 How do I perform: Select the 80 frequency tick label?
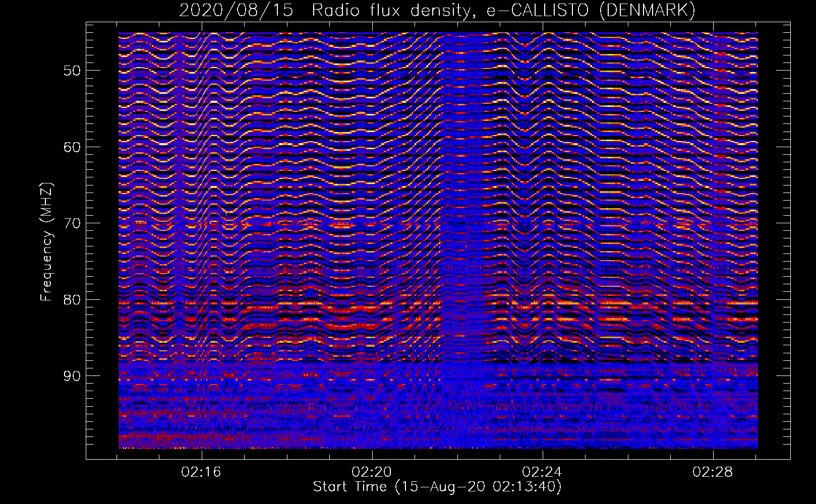tap(72, 299)
